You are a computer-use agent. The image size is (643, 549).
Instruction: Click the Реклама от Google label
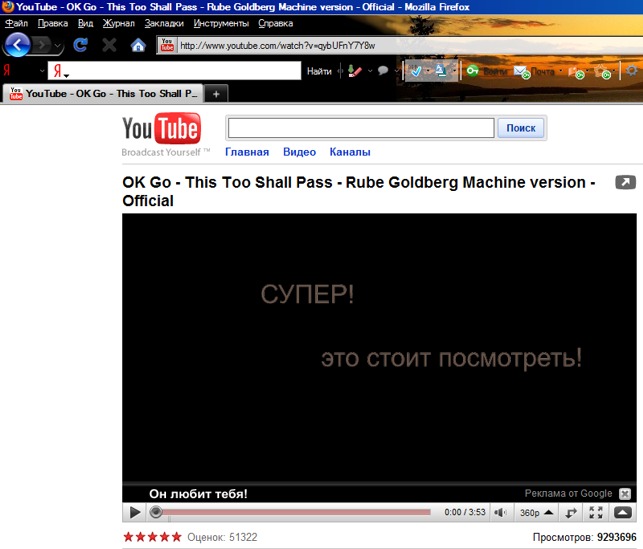tap(568, 493)
